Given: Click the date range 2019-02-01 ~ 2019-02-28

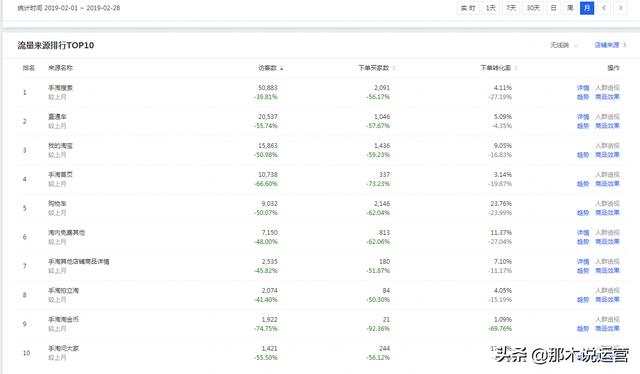Looking at the screenshot, I should [82, 8].
